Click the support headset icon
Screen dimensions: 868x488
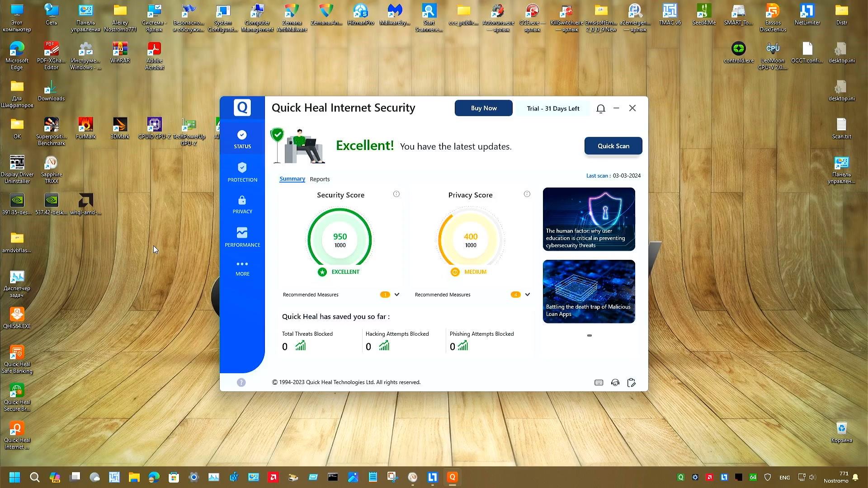pos(615,383)
